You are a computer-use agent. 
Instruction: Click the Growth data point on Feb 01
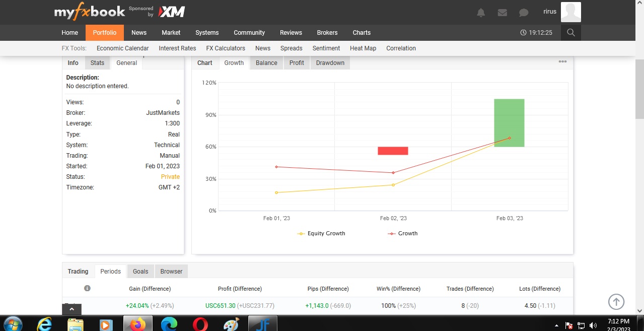pyautogui.click(x=276, y=167)
